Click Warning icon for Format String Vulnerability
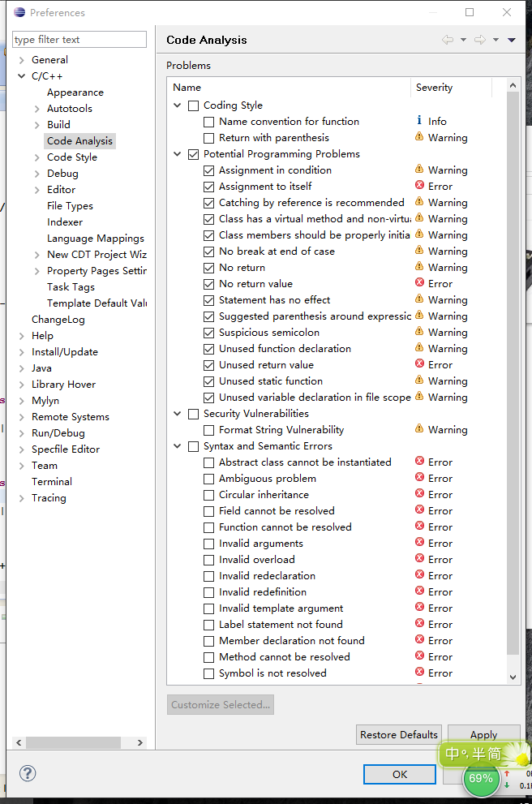The image size is (532, 804). (x=419, y=428)
